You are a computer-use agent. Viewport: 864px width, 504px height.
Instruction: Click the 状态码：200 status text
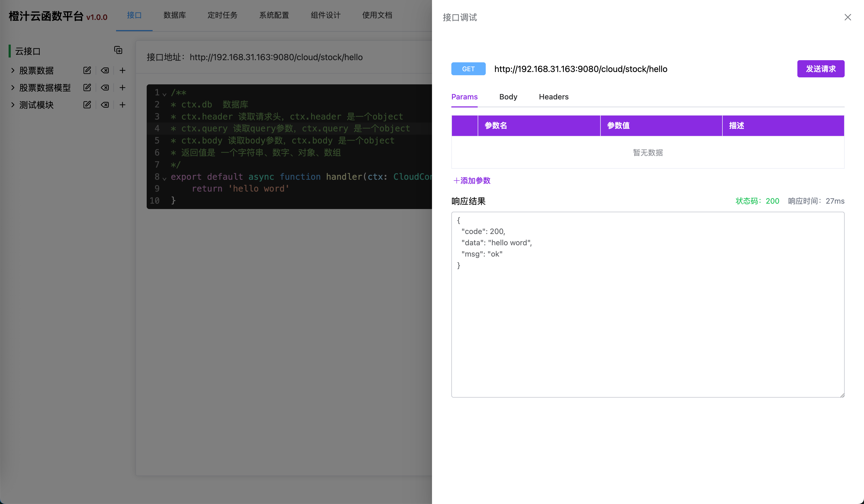[x=757, y=201]
